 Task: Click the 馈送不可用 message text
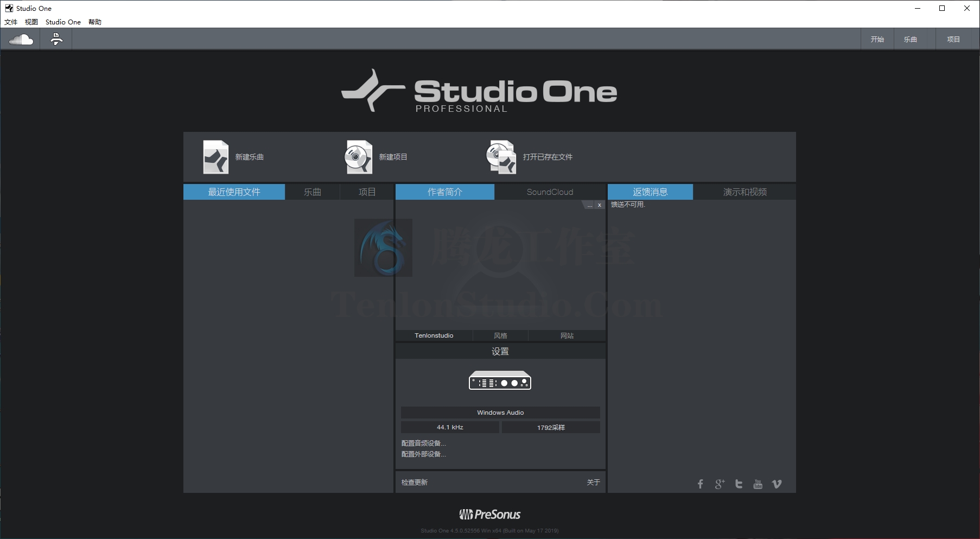point(628,205)
